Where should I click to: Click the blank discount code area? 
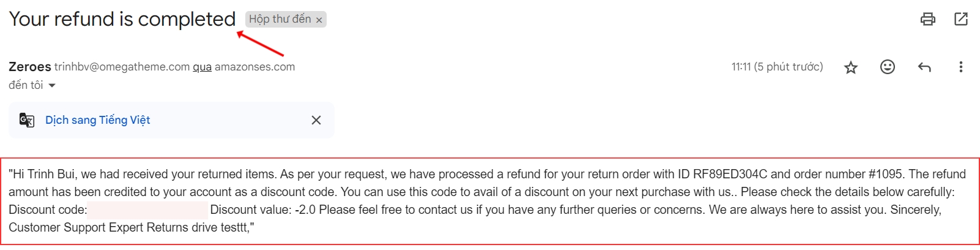[147, 210]
